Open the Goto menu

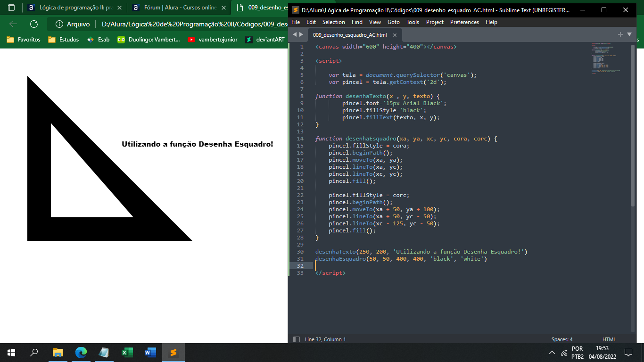pos(394,22)
